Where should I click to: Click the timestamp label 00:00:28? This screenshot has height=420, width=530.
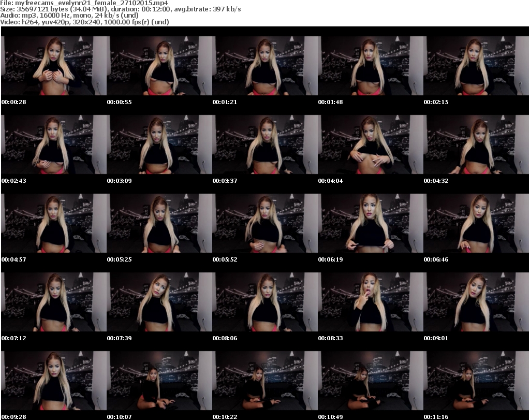(x=14, y=102)
